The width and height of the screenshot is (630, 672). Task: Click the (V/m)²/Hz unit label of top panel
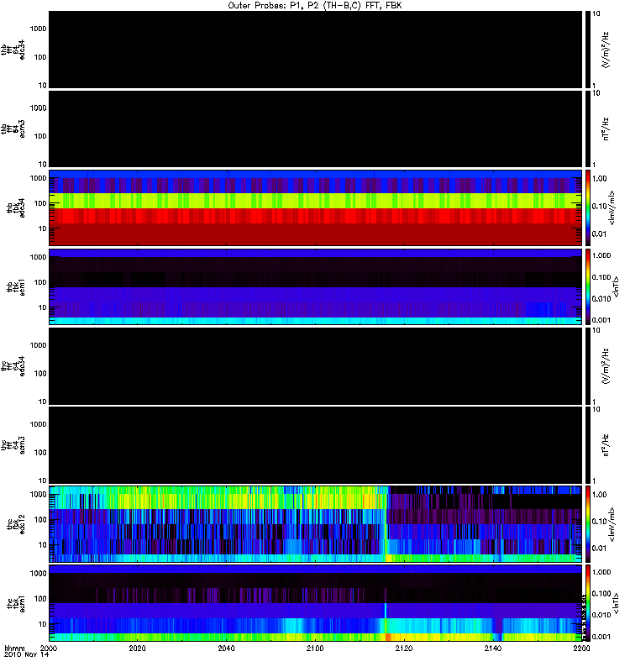pyautogui.click(x=606, y=50)
